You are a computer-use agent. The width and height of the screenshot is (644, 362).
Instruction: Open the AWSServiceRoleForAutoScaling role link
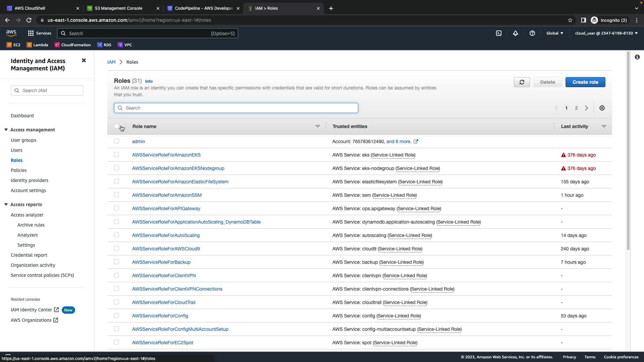[x=166, y=235]
